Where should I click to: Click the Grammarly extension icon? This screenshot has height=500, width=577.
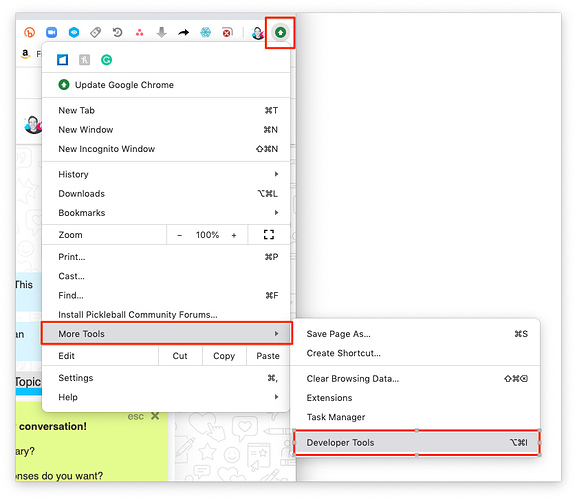click(106, 60)
